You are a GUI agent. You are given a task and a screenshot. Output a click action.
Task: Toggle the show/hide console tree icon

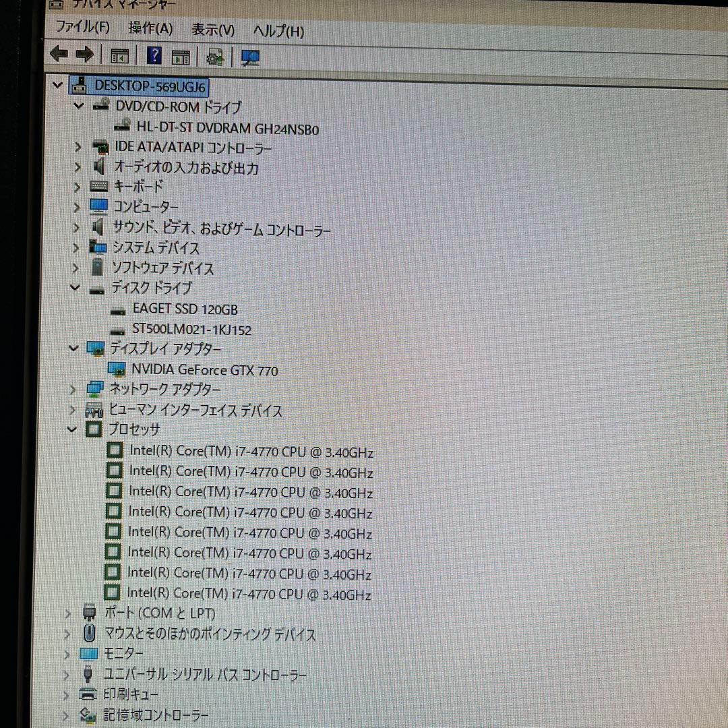coord(119,56)
